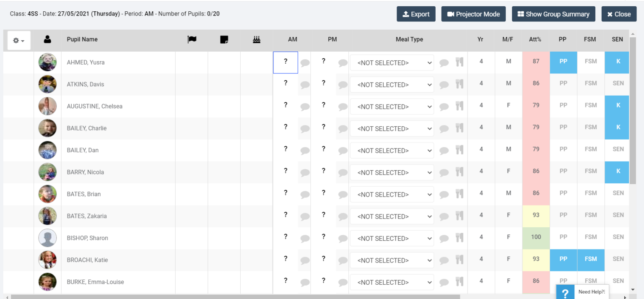Viewport: 644px width, 299px height.
Task: Click the green 100 attendance cell
Action: coord(536,237)
